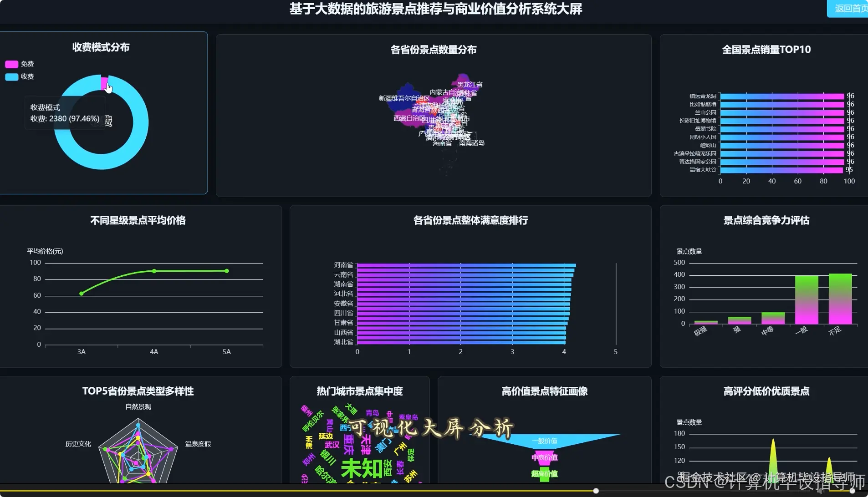Viewport: 868px width, 497px height.
Task: Select the 一般价值 funnel segment
Action: click(x=545, y=441)
